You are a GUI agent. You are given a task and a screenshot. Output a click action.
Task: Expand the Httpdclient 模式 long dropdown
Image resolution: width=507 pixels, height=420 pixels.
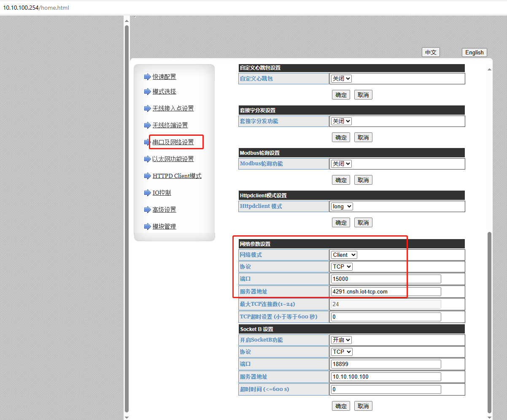(342, 206)
